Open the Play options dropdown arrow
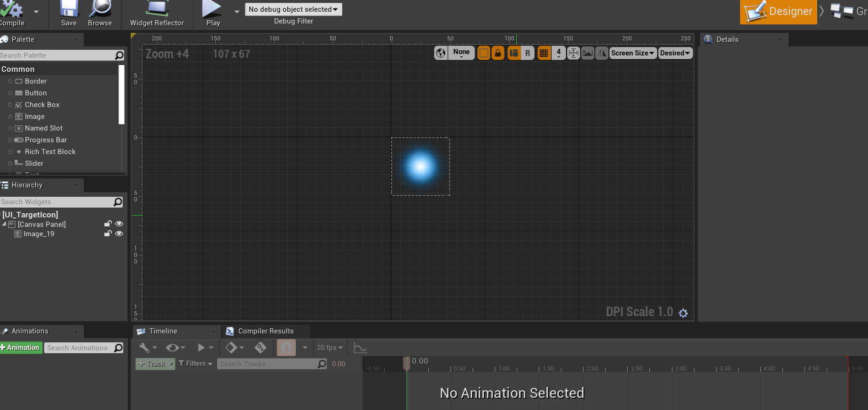Screen dimensions: 868x410 237,11
